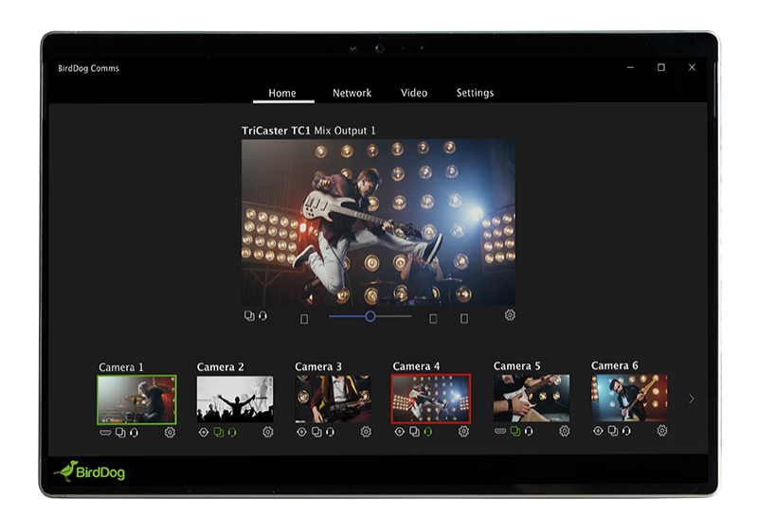Click Camera 4 eye-target icon
Image resolution: width=758 pixels, height=532 pixels.
[x=399, y=431]
